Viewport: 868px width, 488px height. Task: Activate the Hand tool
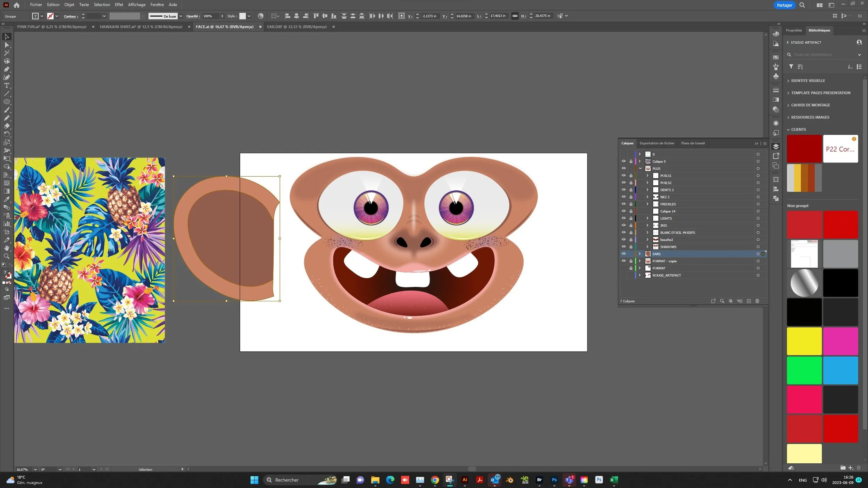pyautogui.click(x=7, y=248)
